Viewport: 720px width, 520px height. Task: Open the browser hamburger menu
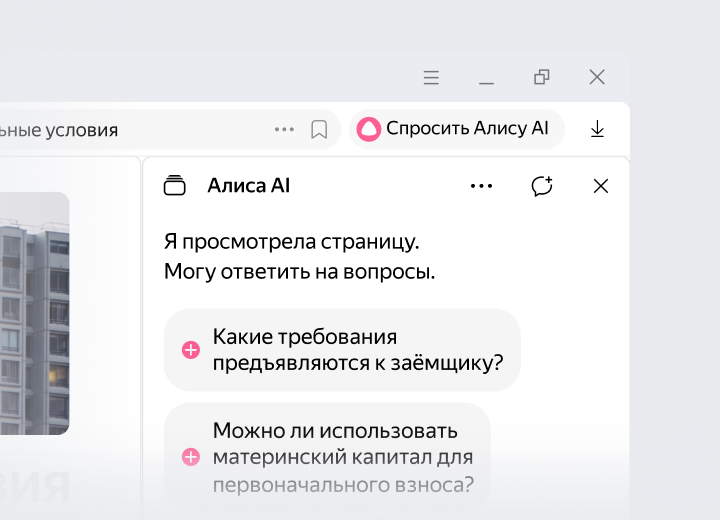[x=431, y=77]
